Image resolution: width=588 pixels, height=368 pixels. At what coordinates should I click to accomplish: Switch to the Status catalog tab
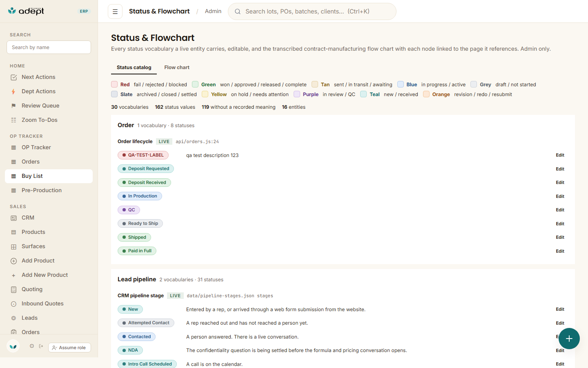point(134,67)
